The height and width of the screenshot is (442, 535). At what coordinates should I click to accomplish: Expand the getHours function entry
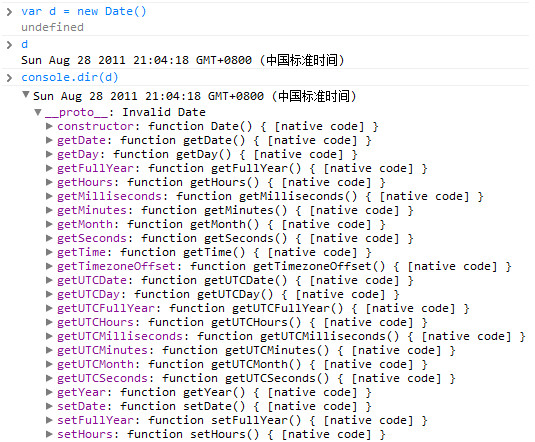[x=49, y=182]
